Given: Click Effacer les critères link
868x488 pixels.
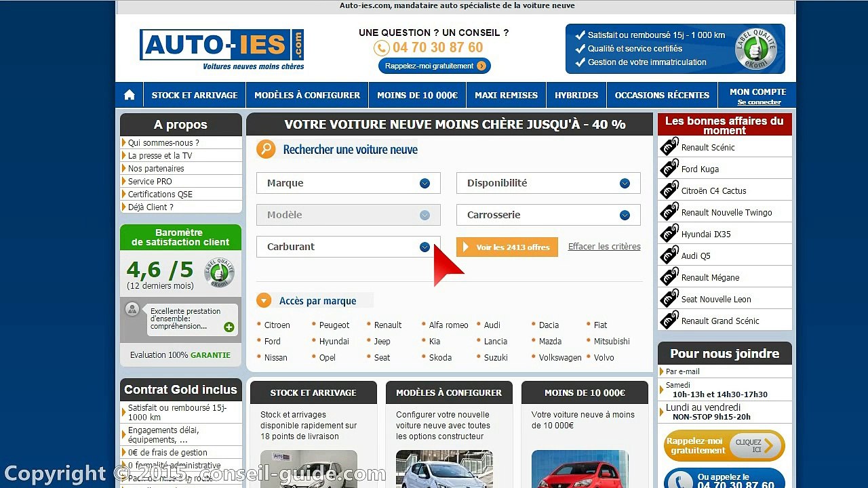Looking at the screenshot, I should tap(604, 247).
